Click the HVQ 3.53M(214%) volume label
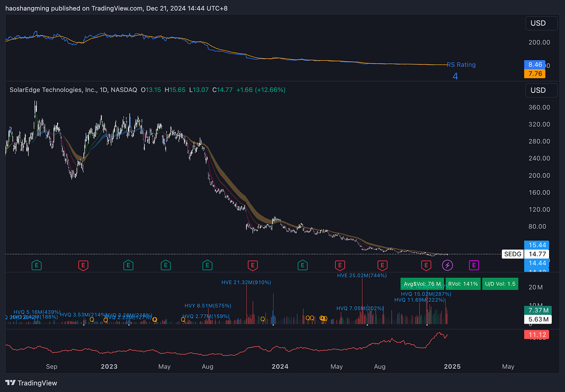 coord(83,315)
